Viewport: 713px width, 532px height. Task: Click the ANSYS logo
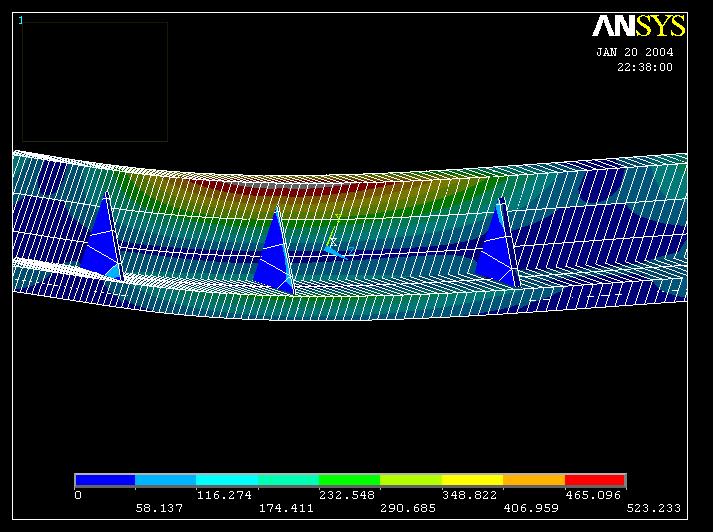(x=638, y=26)
